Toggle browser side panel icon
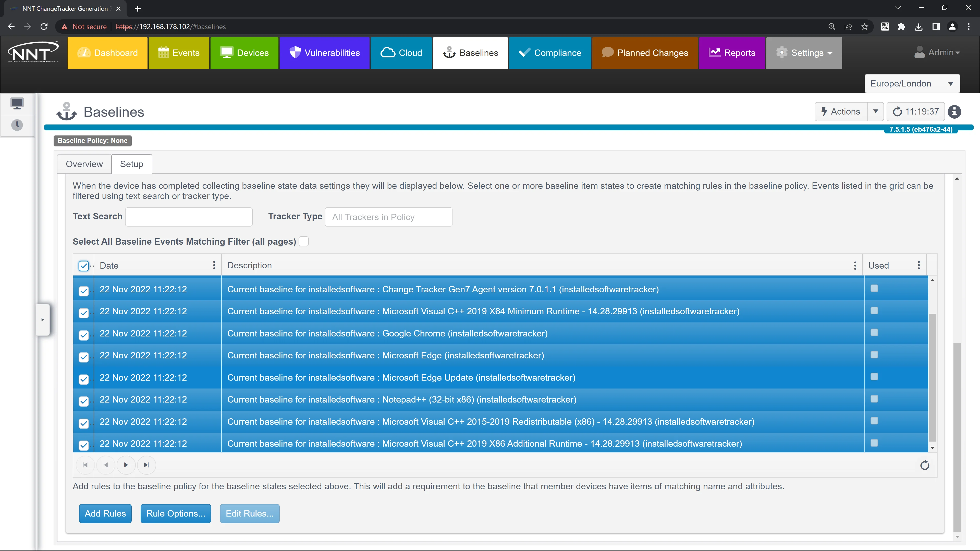The image size is (980, 551). click(936, 27)
